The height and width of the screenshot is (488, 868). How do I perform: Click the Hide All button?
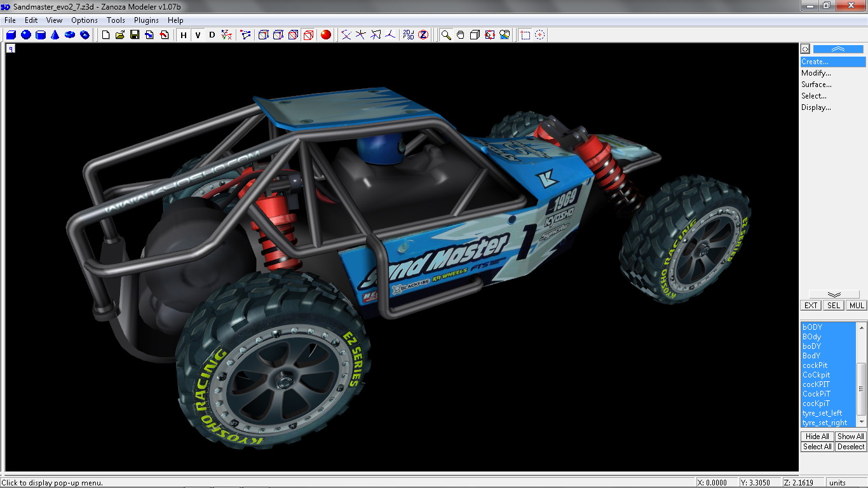817,437
